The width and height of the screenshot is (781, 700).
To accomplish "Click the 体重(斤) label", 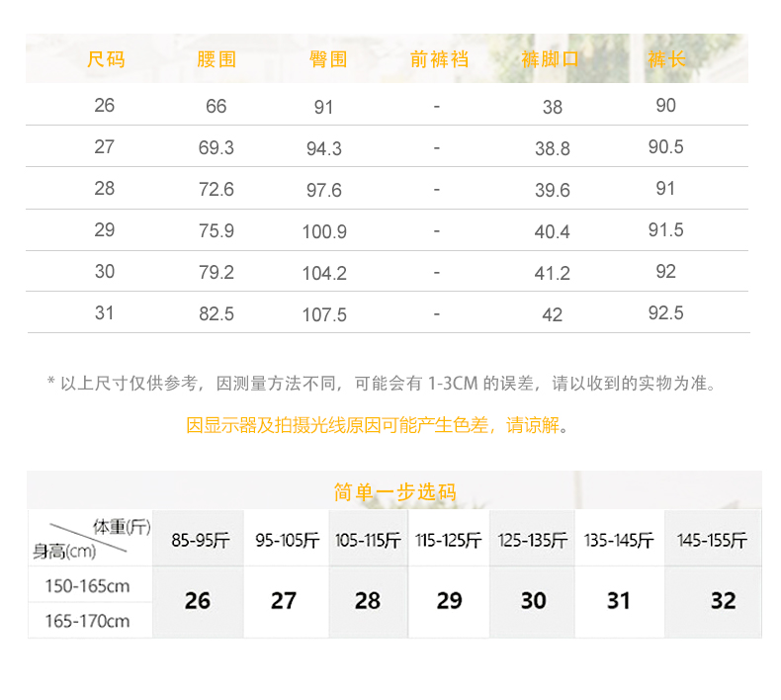I will (x=122, y=527).
